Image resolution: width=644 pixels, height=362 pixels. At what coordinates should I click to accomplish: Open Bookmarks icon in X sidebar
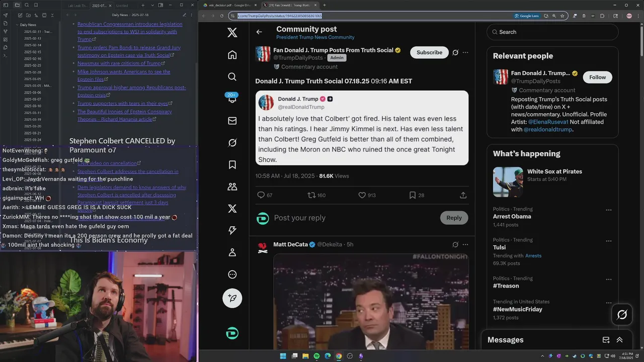[232, 164]
